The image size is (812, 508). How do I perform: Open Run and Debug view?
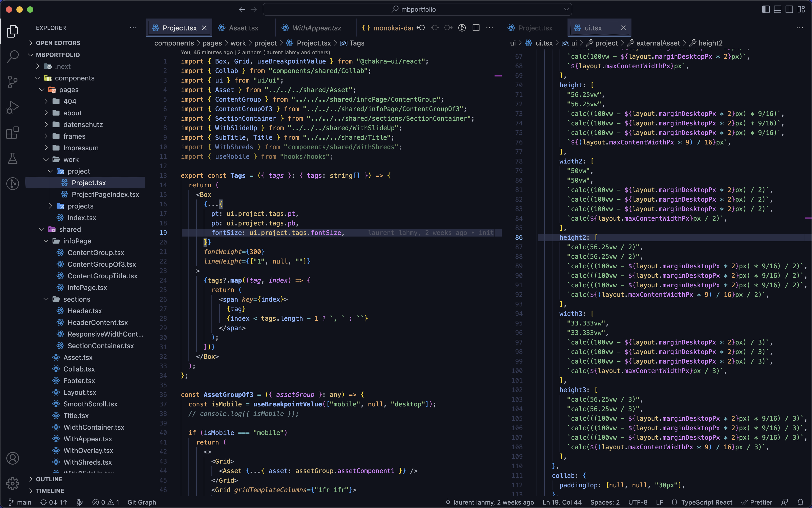(x=12, y=107)
